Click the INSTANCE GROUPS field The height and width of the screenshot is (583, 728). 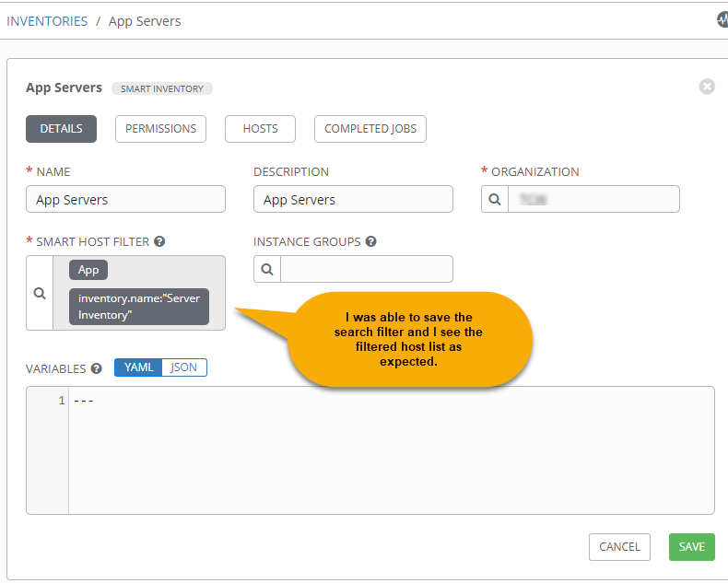coord(367,269)
